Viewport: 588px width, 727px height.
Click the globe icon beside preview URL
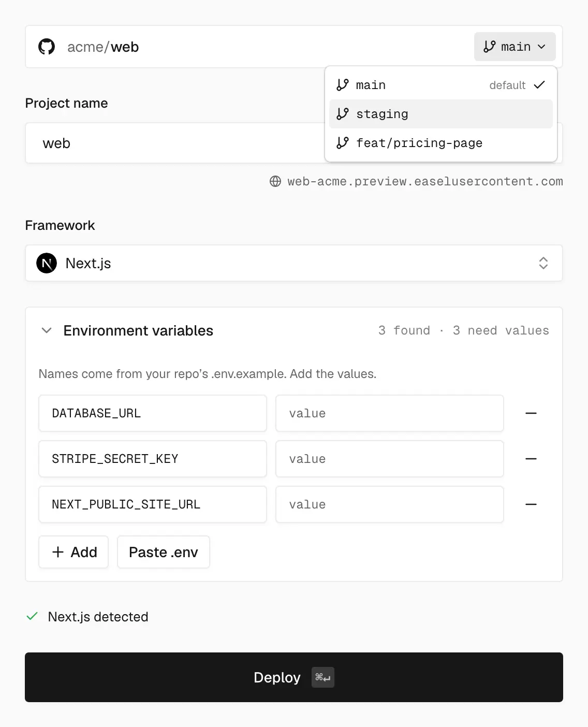click(x=275, y=181)
